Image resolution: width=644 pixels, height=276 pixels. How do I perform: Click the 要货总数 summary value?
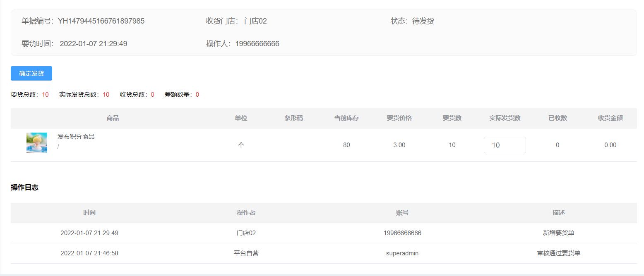(x=45, y=95)
